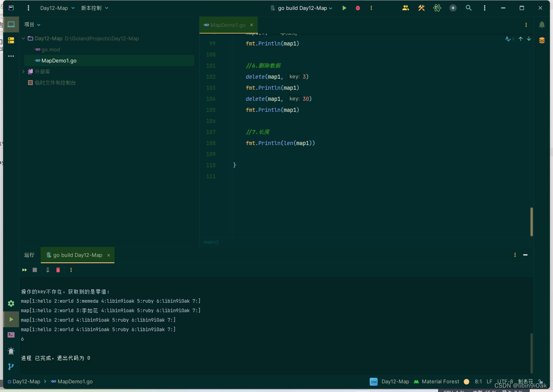Collapse the Day12-Map project root folder

click(23, 38)
